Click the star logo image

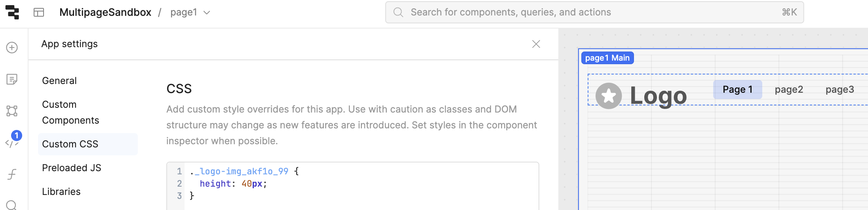coord(609,96)
